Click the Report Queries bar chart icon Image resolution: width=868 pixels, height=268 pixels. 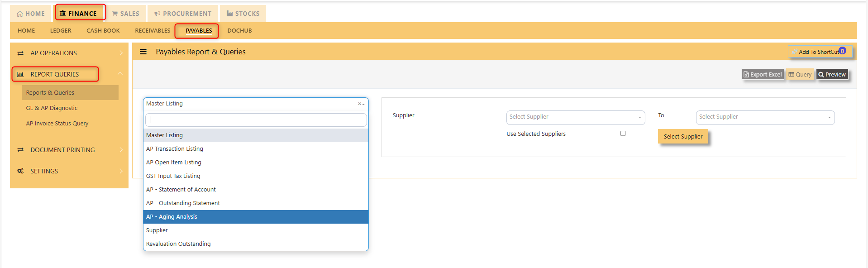(x=20, y=74)
